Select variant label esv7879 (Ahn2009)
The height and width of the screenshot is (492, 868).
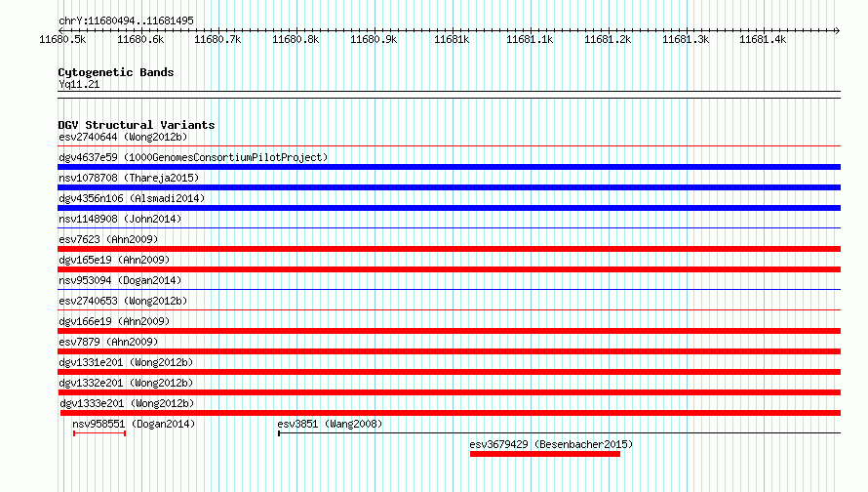pyautogui.click(x=108, y=342)
